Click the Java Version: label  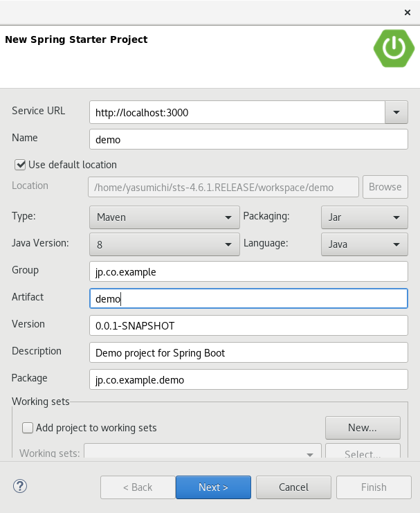click(x=40, y=243)
